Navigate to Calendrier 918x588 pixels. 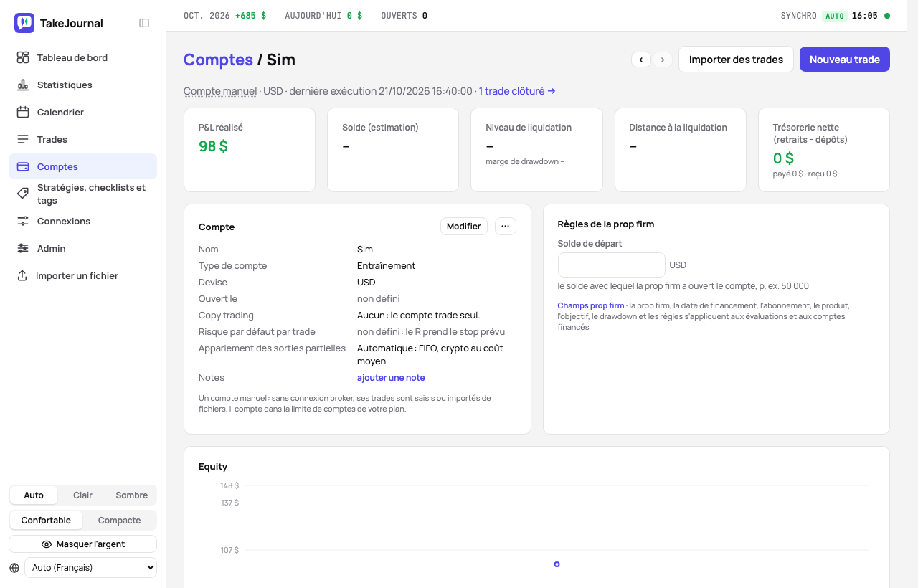(x=83, y=112)
